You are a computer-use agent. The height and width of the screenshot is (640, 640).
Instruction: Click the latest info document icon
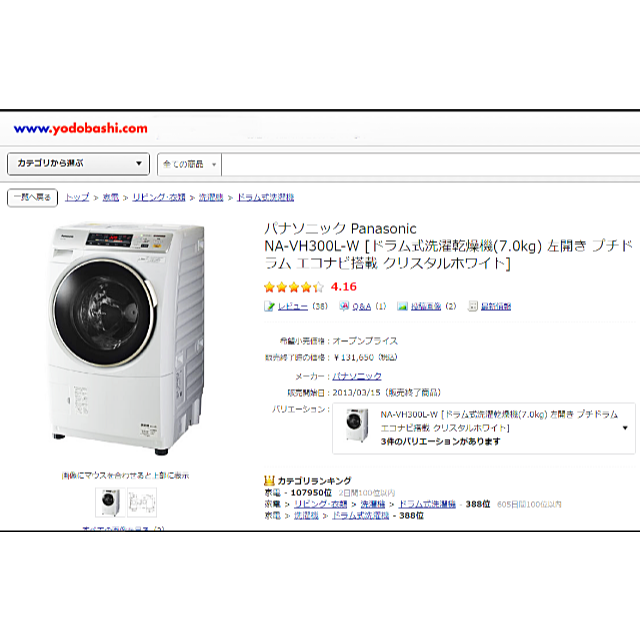[473, 306]
